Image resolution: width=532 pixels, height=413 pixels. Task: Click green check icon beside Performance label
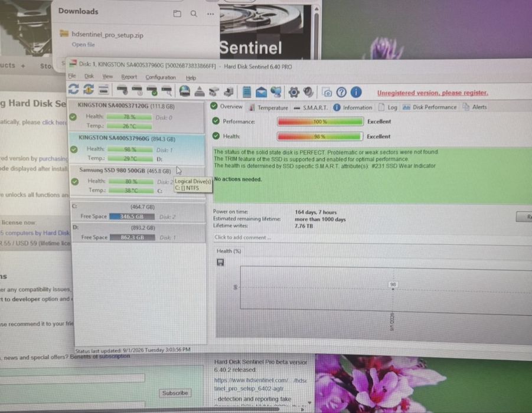(216, 121)
